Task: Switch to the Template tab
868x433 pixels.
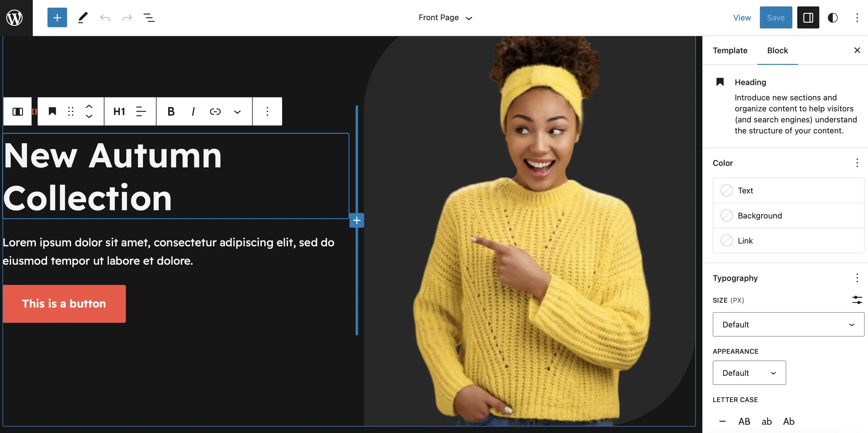Action: pos(730,50)
